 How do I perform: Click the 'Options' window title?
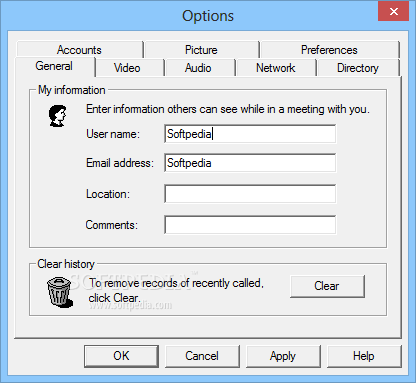[x=208, y=16]
